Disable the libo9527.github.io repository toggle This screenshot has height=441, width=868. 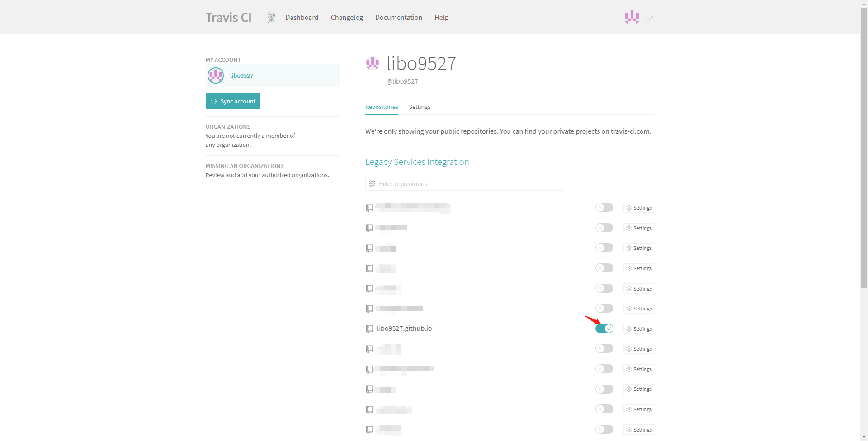[604, 328]
